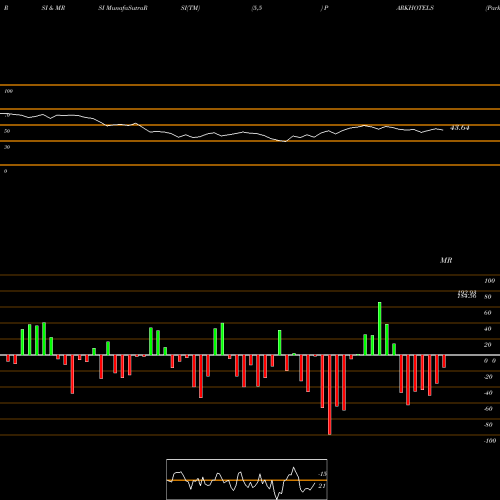Click the 60 label on the MR axis
This screenshot has height=500, width=500.
point(488,313)
